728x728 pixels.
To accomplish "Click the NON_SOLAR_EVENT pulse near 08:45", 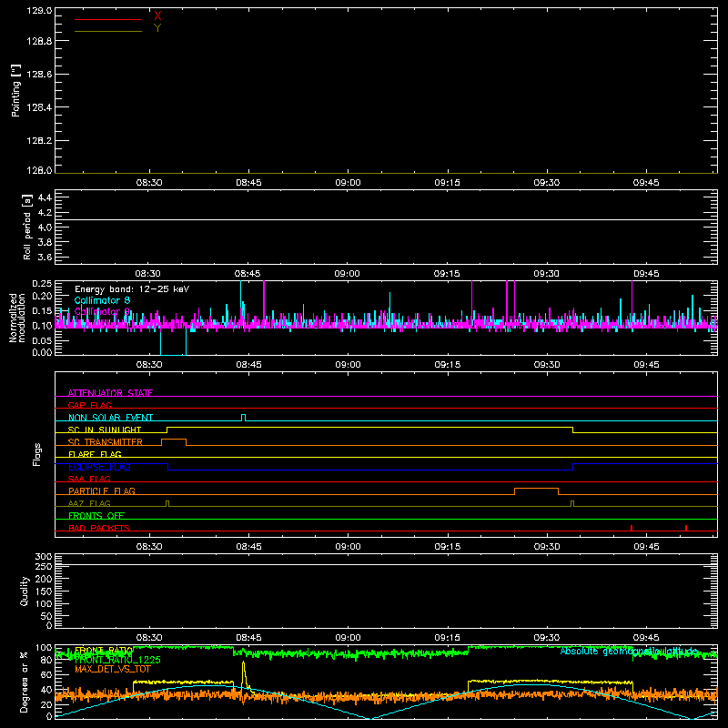I will click(244, 418).
